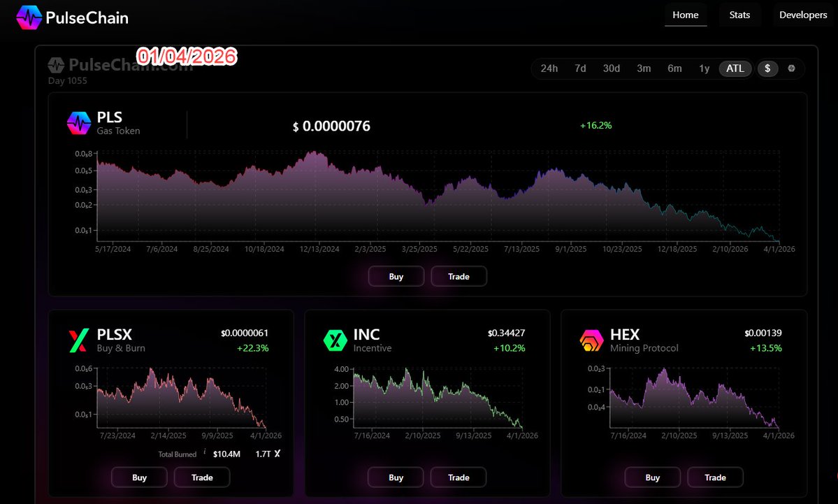
Task: Click Trade in the PLSX card
Action: 202,477
